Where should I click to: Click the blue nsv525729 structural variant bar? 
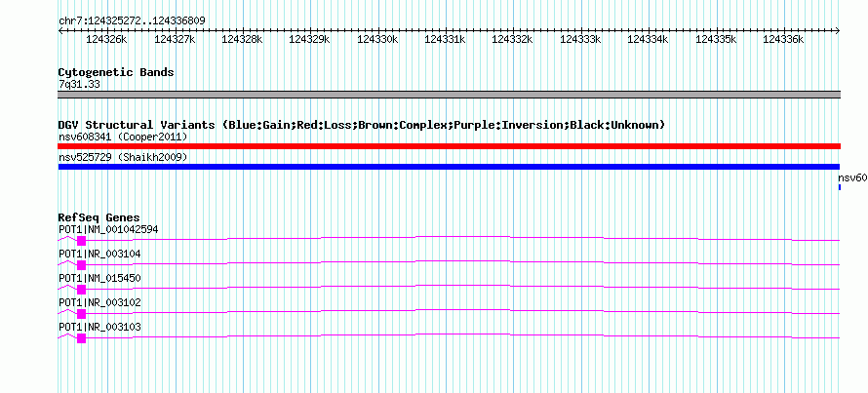coord(449,167)
